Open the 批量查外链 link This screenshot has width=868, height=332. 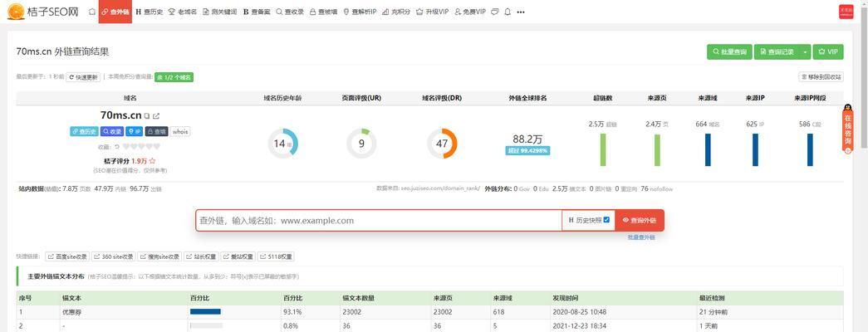pos(641,237)
